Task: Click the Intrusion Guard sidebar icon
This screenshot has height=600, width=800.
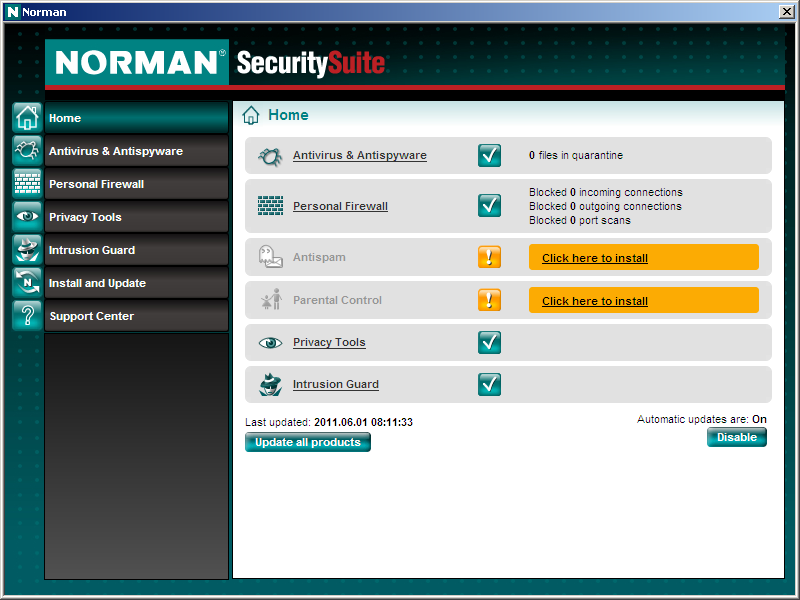Action: click(27, 250)
